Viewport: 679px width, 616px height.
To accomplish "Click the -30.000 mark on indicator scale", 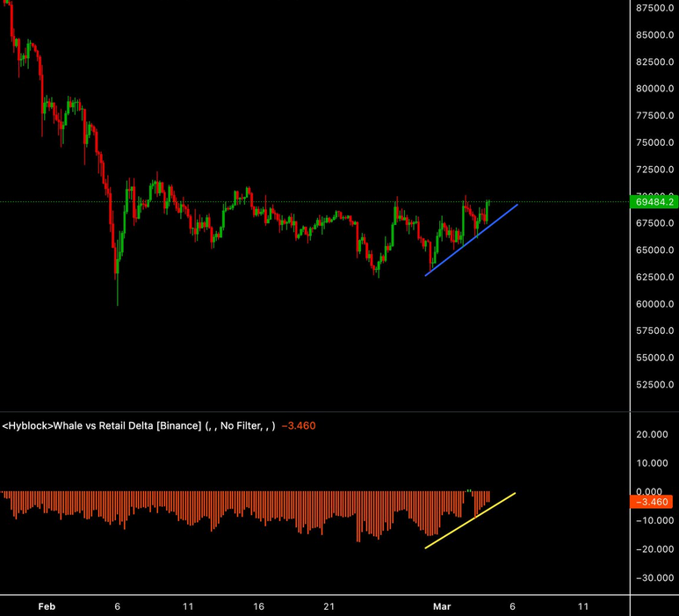I will click(654, 578).
